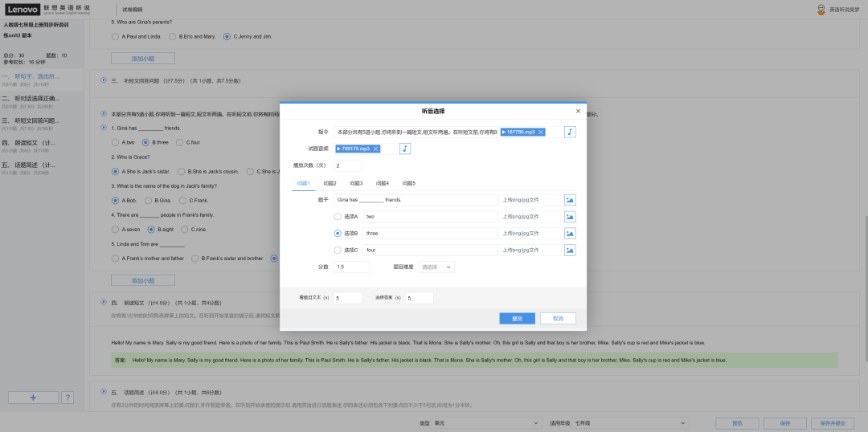Click the image upload icon for 选项C
Image resolution: width=868 pixels, height=432 pixels.
coord(570,251)
